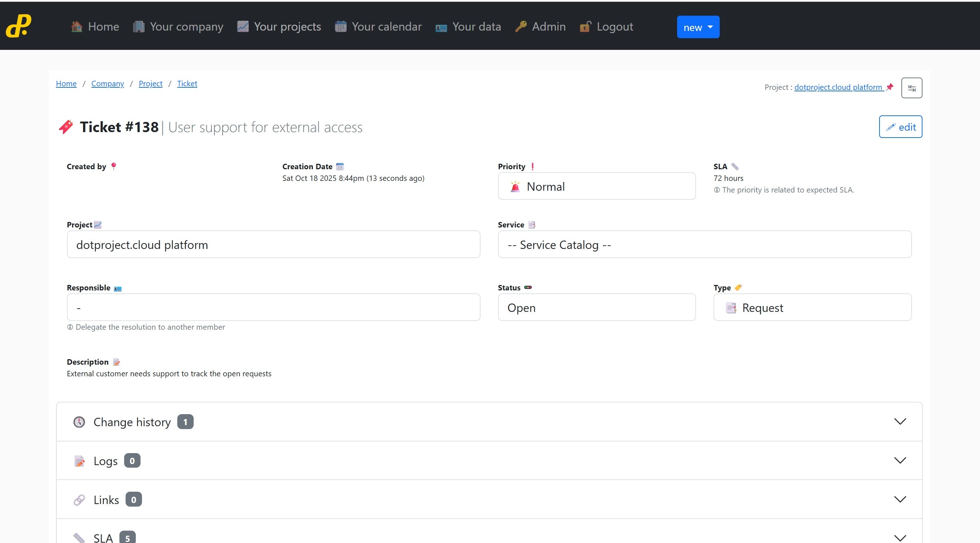Viewport: 980px width, 543px height.
Task: Click the clock icon in Change history
Action: click(x=79, y=422)
